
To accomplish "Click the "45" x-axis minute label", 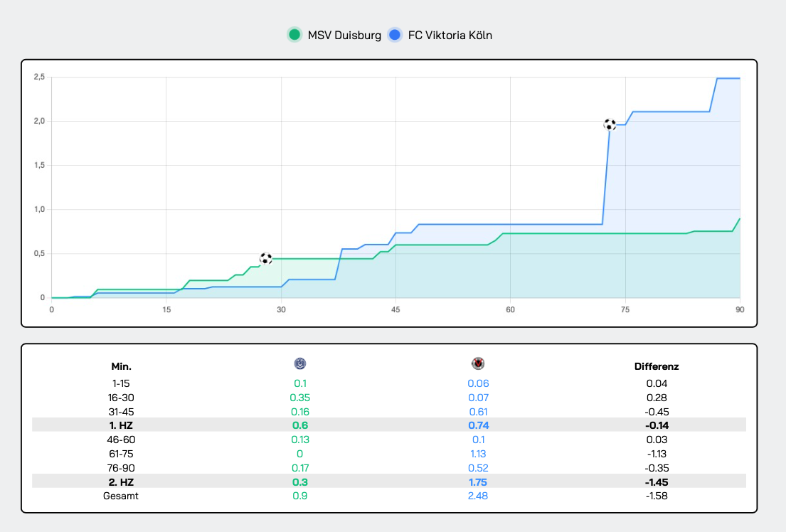I will pyautogui.click(x=395, y=310).
